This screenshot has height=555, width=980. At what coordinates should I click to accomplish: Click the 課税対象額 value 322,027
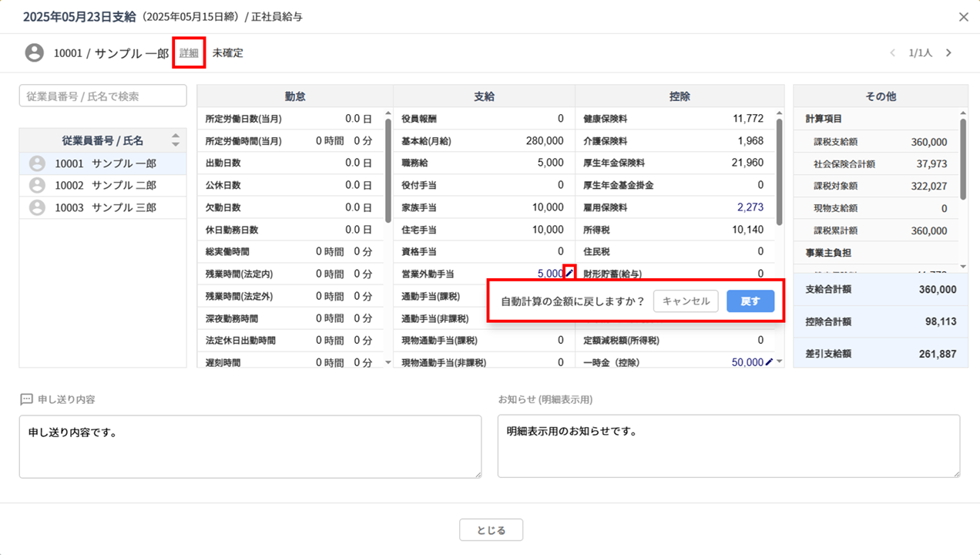pyautogui.click(x=929, y=187)
